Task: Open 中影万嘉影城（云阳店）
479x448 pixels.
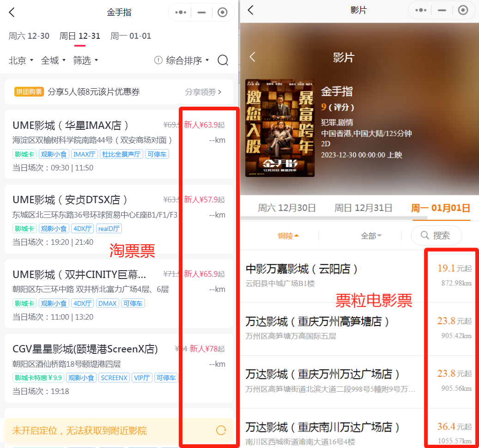Action: [x=359, y=276]
